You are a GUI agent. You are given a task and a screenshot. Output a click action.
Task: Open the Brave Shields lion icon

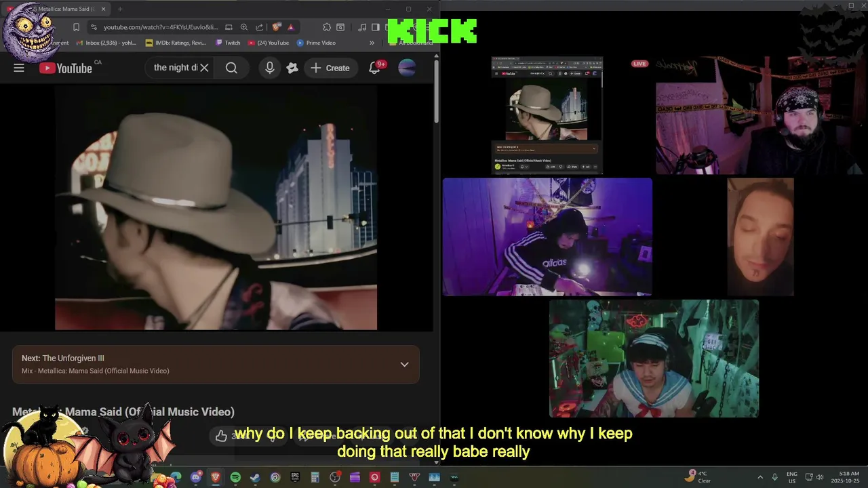coord(276,27)
